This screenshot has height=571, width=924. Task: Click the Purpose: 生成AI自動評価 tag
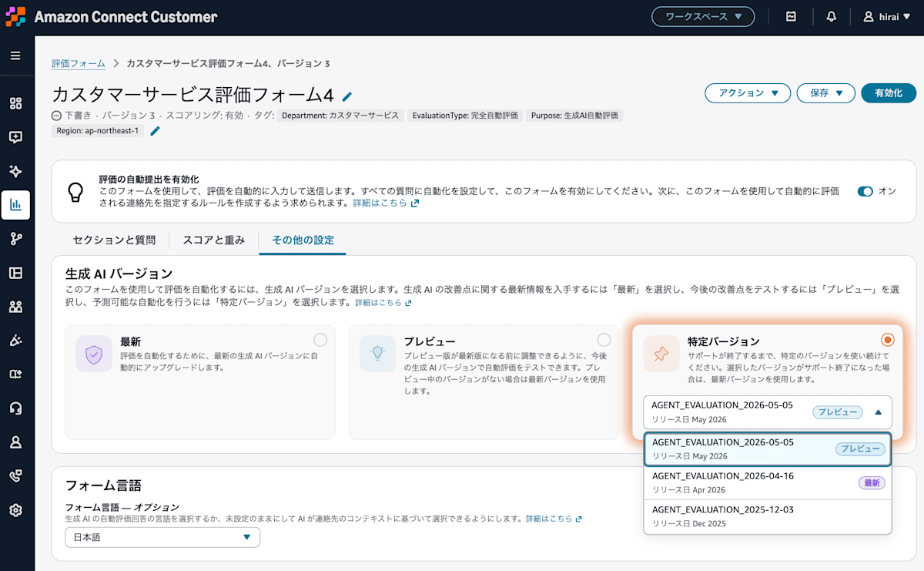pyautogui.click(x=574, y=116)
